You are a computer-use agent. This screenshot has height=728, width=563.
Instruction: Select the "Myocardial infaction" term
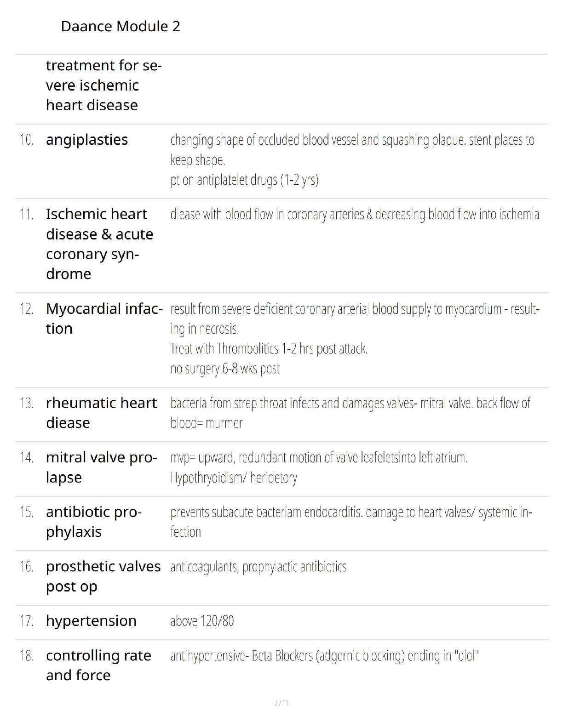(x=104, y=318)
